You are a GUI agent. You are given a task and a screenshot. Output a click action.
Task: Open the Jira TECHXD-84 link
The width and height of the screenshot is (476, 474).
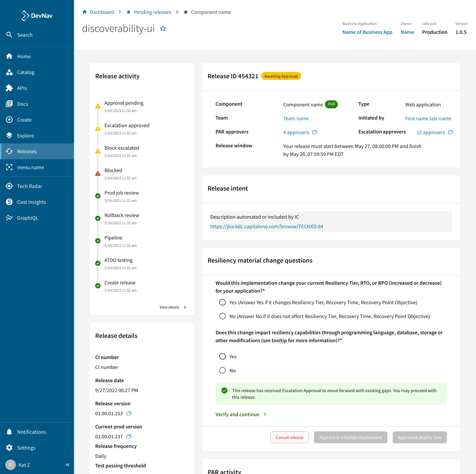267,226
